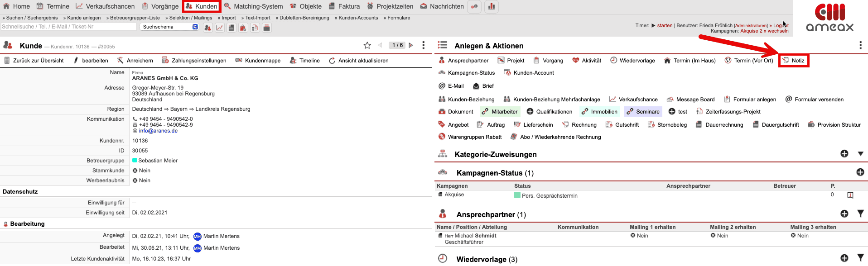Image resolution: width=868 pixels, height=266 pixels.
Task: Toggle Werbeerlaubnis Nein status
Action: 135,180
